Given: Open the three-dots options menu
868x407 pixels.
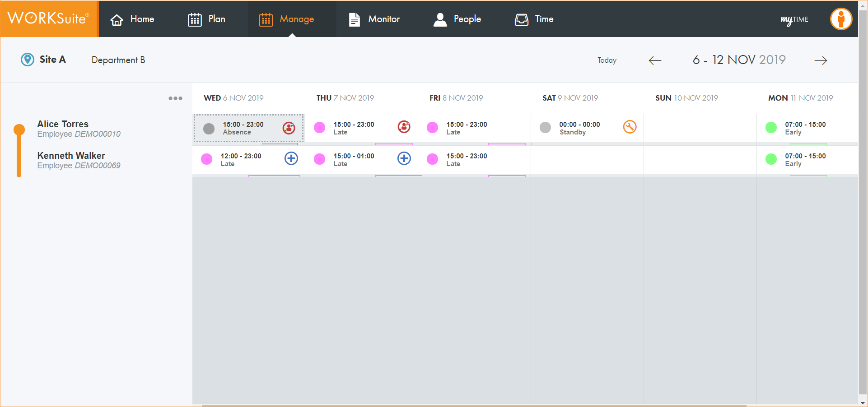Looking at the screenshot, I should pos(175,98).
